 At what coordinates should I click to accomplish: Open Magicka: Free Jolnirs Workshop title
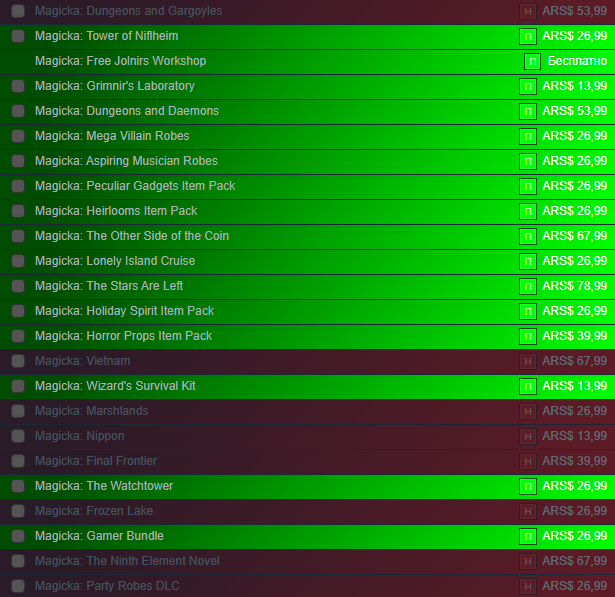[x=120, y=61]
